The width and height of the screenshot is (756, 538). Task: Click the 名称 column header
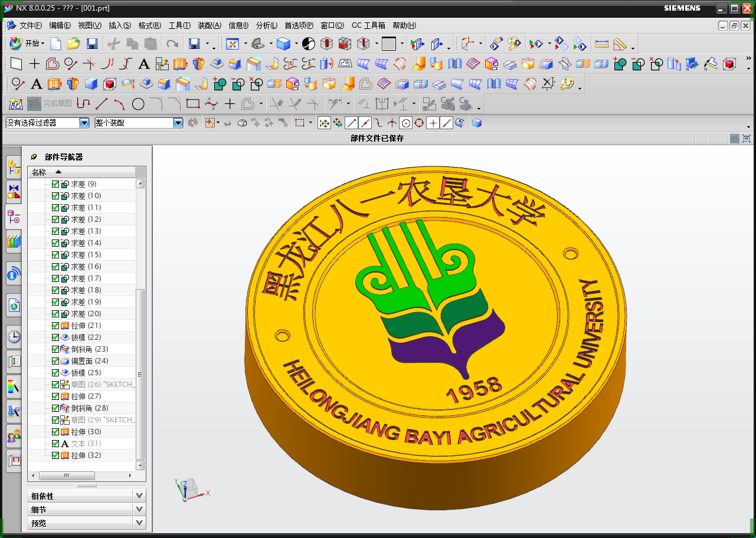(81, 172)
